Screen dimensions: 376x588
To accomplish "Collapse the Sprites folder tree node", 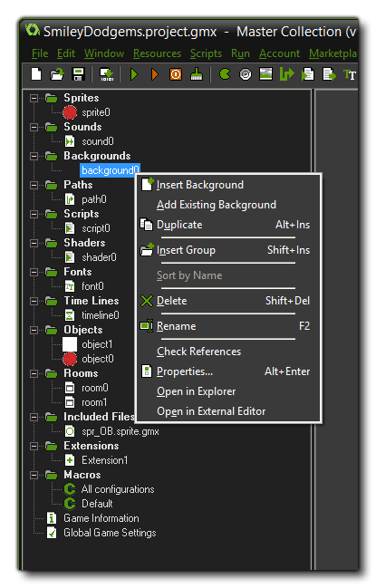I will coord(34,98).
